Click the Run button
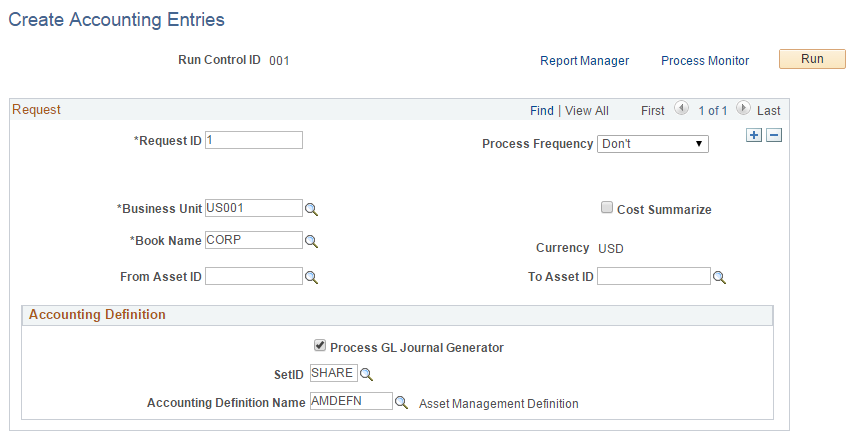The height and width of the screenshot is (438, 859). pyautogui.click(x=812, y=59)
